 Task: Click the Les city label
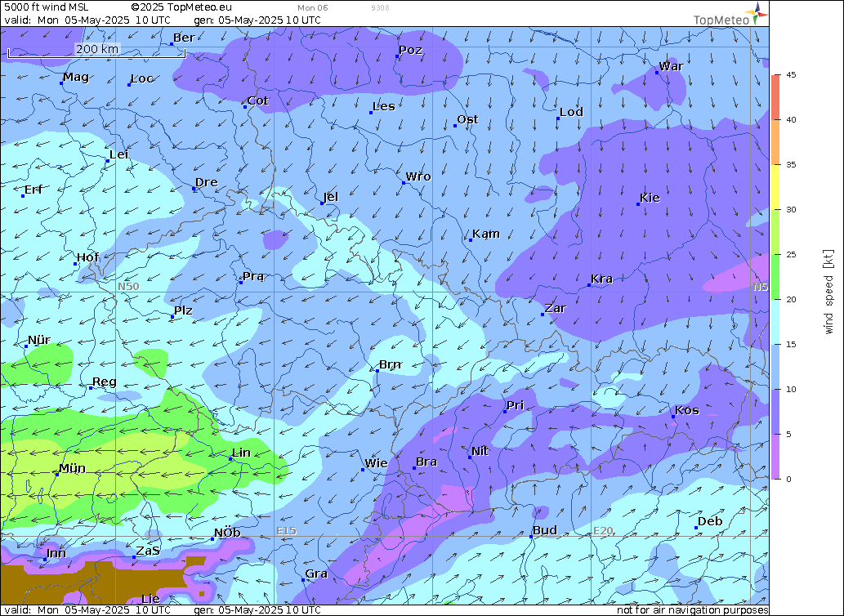(384, 106)
